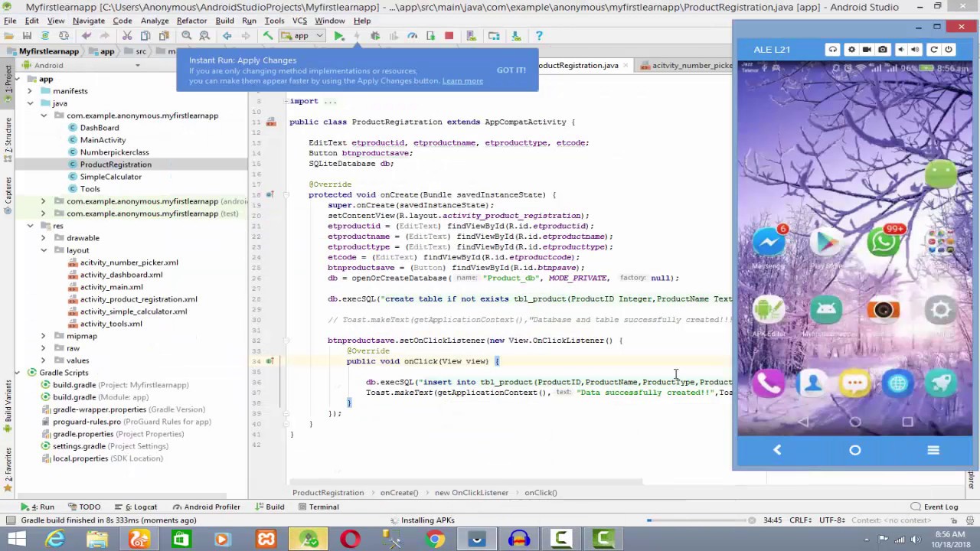Viewport: 980px width, 551px height.
Task: Click the Debug app bug icon
Action: [375, 36]
